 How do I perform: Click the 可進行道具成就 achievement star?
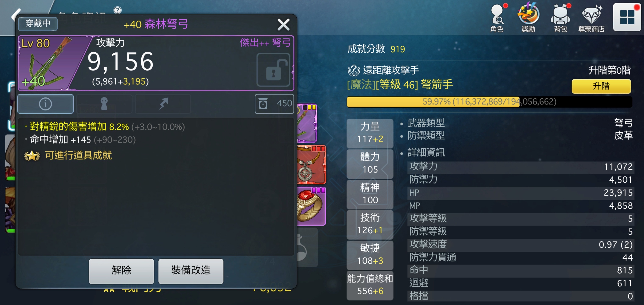32,156
